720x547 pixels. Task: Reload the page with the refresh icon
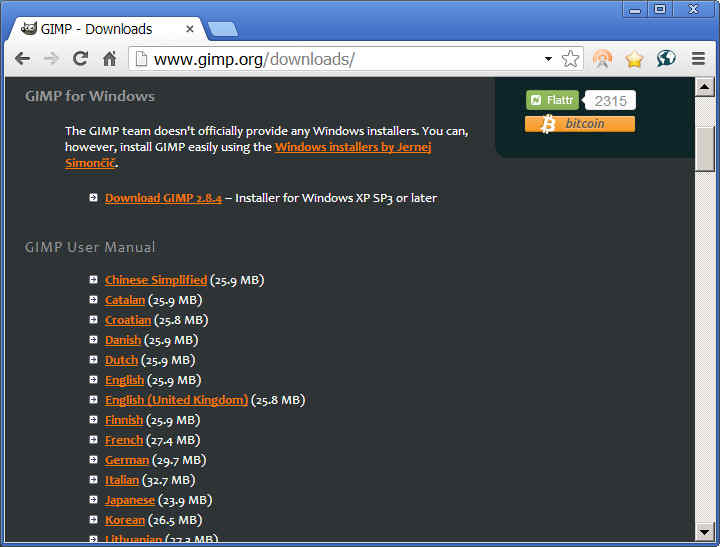pyautogui.click(x=80, y=59)
